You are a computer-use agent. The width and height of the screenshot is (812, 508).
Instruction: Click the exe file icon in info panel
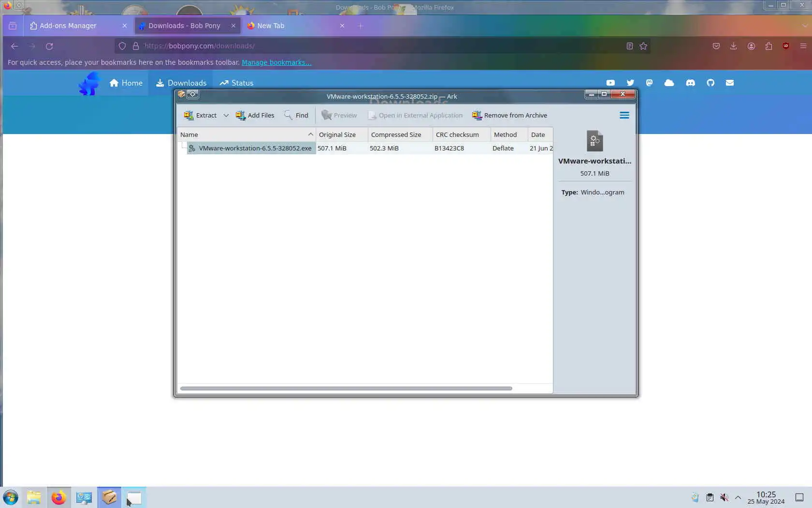(594, 141)
